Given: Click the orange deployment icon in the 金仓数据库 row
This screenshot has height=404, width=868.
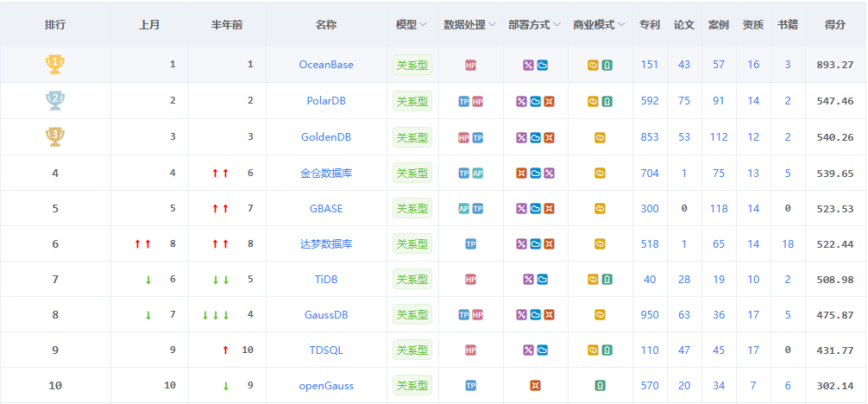Looking at the screenshot, I should point(521,174).
